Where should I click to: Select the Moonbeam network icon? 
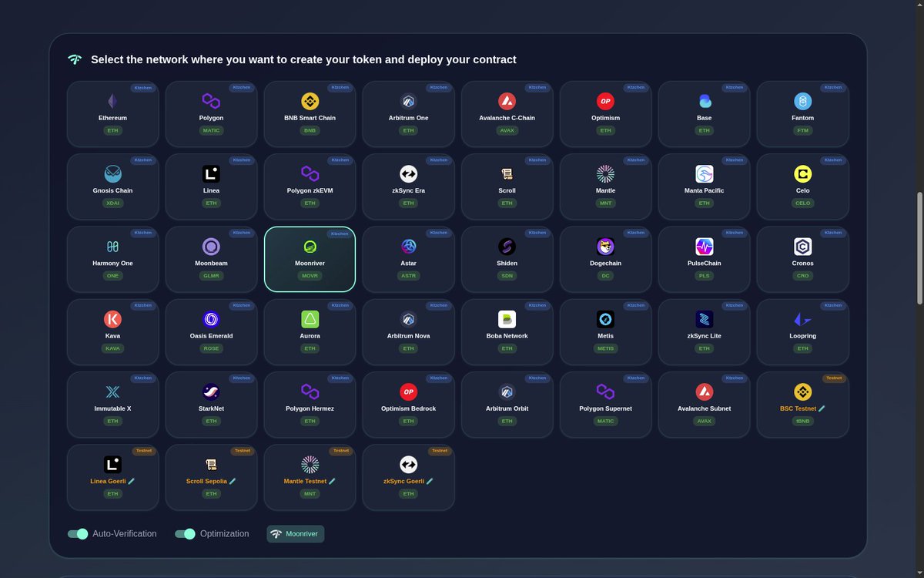pyautogui.click(x=211, y=247)
